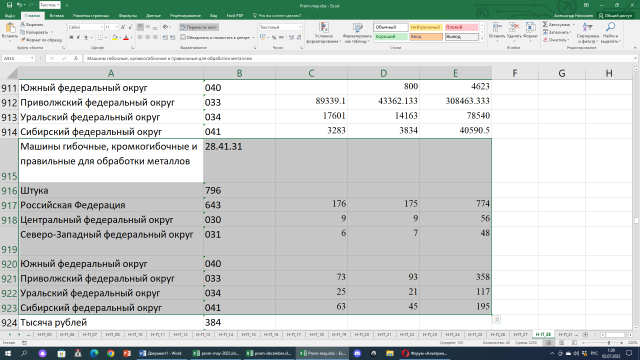The width and height of the screenshot is (640, 360).
Task: Increase decimal places
Action: coord(291,38)
